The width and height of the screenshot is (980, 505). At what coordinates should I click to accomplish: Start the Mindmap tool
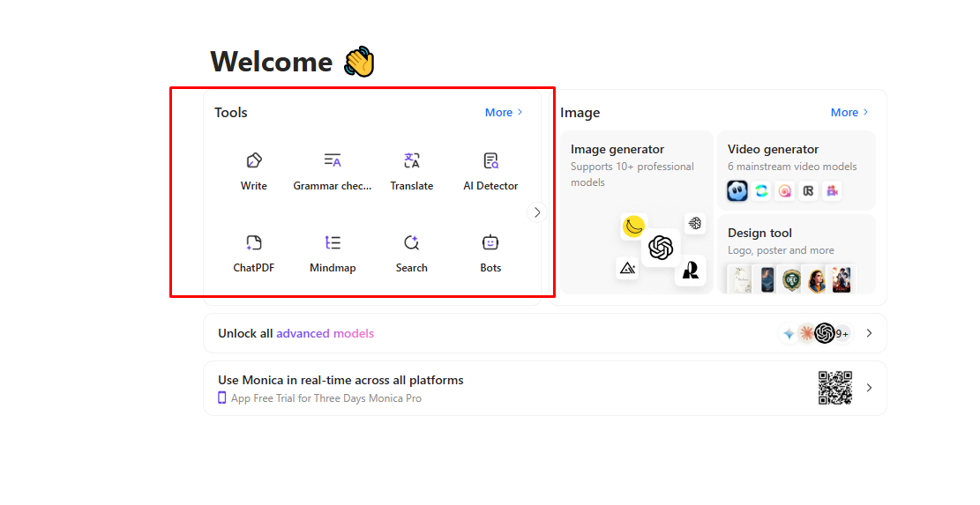pyautogui.click(x=333, y=252)
